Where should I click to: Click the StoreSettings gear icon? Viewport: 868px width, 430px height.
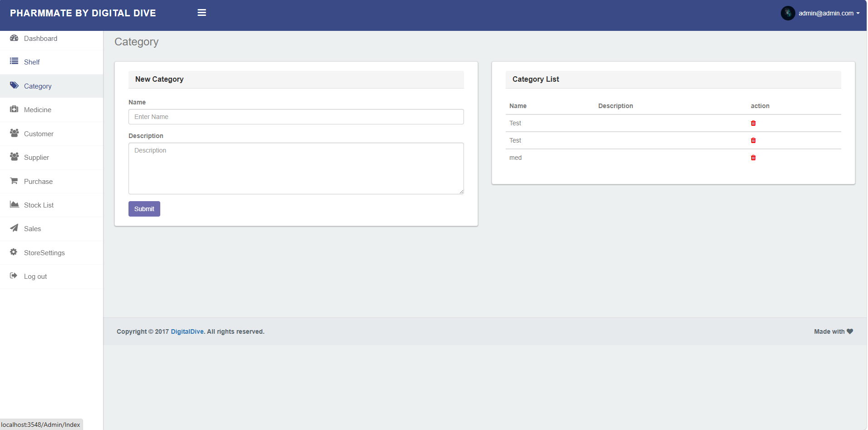pyautogui.click(x=14, y=252)
